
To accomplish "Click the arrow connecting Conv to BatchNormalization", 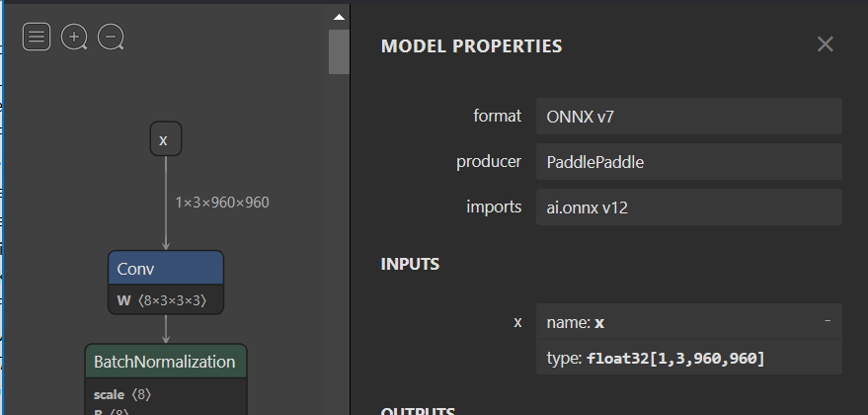I will coord(165,329).
